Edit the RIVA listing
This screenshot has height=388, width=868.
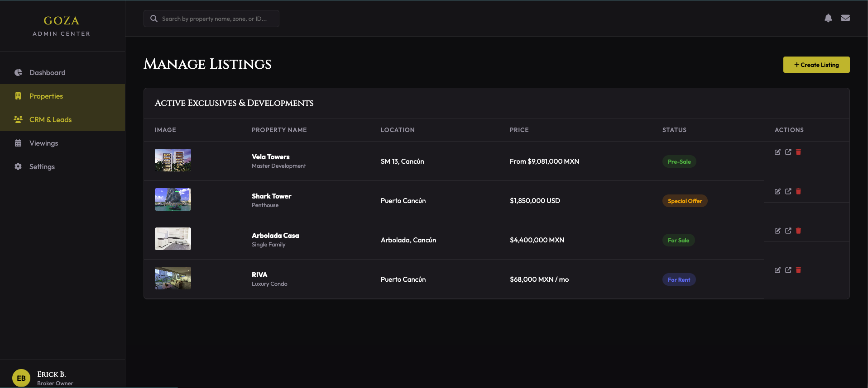[x=777, y=270]
